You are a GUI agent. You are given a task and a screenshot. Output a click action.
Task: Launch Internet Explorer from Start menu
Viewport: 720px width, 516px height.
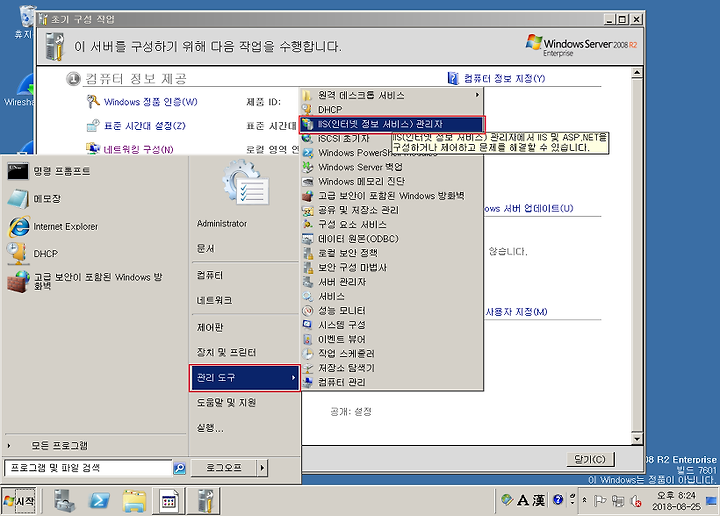click(x=95, y=226)
